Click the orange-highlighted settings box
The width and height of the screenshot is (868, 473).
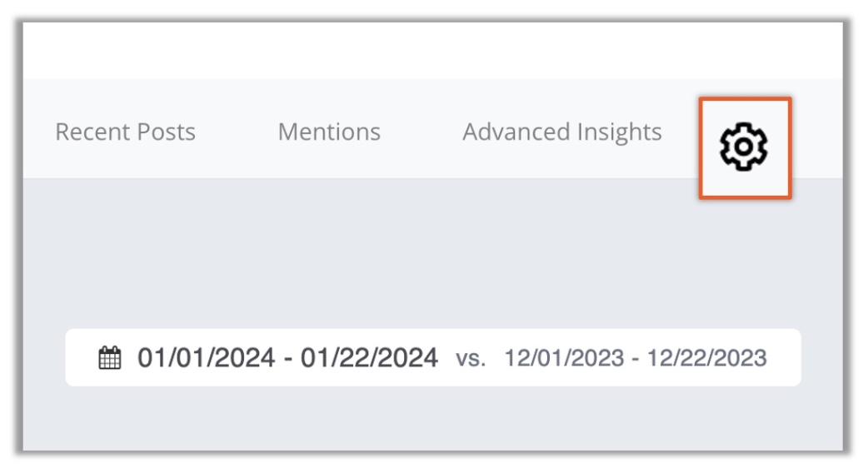pyautogui.click(x=745, y=148)
